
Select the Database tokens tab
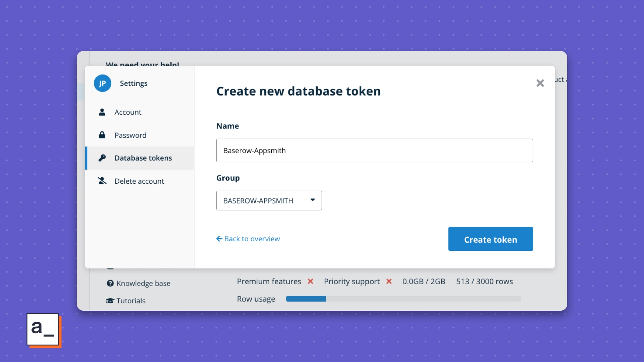tap(143, 158)
